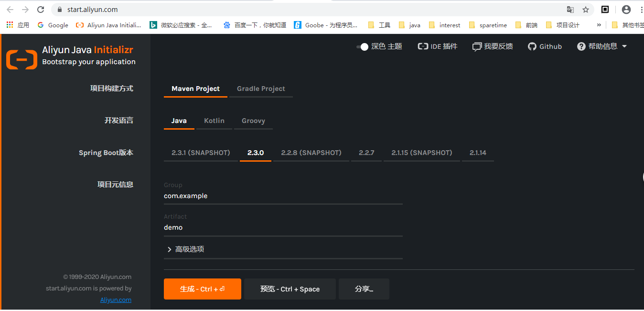Open Chrome three-dot menu
This screenshot has width=644, height=311.
click(640, 9)
